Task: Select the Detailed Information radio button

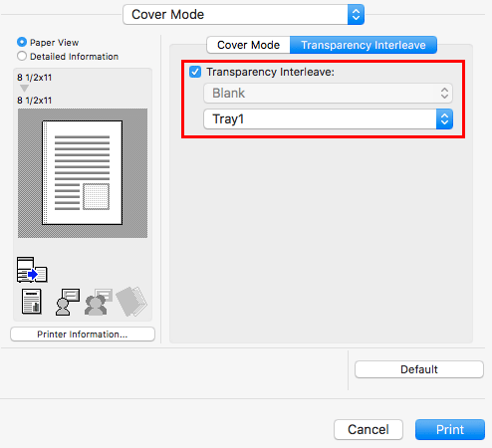Action: (22, 56)
